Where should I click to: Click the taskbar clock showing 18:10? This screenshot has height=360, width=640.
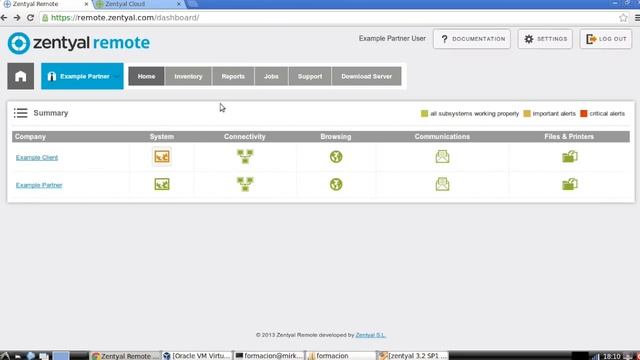click(611, 356)
